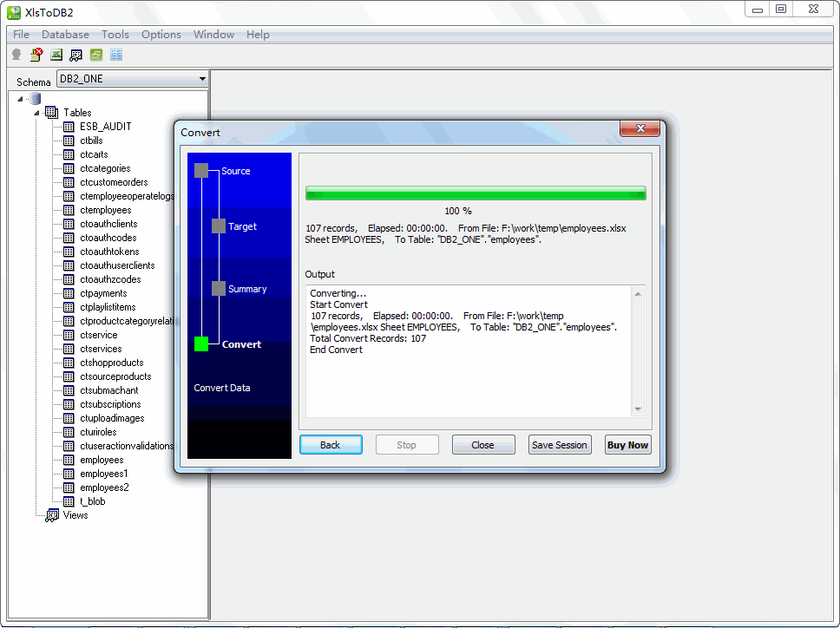This screenshot has height=628, width=840.
Task: Select the ctsubmachant table
Action: (108, 390)
